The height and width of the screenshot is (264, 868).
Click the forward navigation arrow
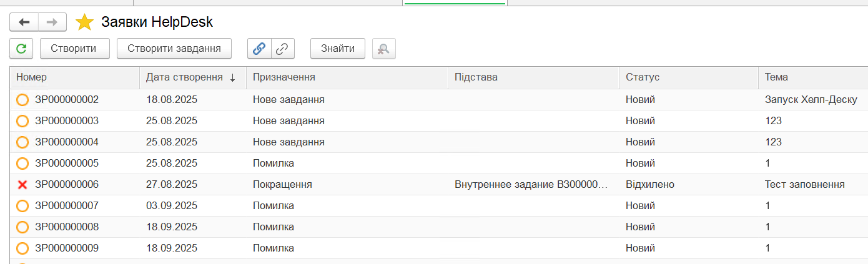coord(52,22)
